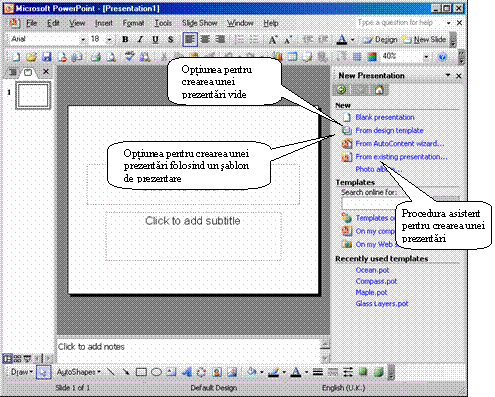Click the From existing presentation link
The image size is (495, 397).
coord(401,157)
